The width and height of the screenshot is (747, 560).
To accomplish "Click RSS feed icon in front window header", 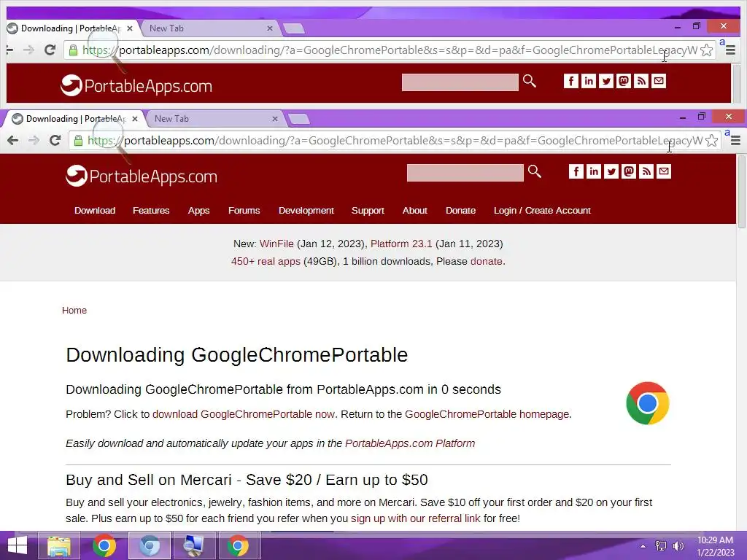I will [x=646, y=171].
